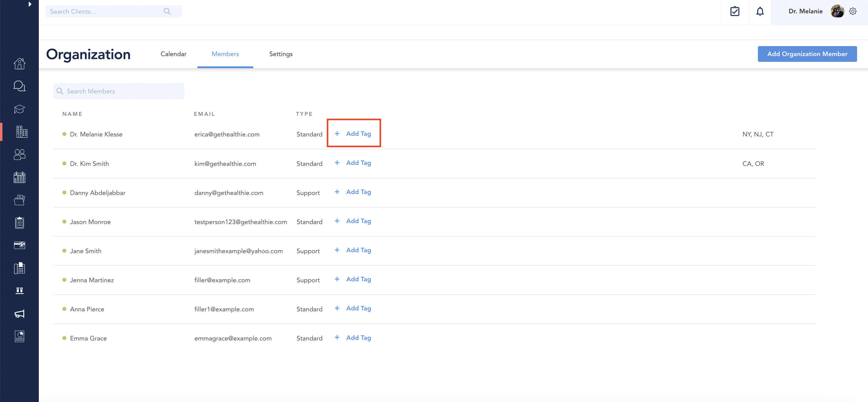Expand the sidebar with the arrow
Image resolution: width=868 pixels, height=402 pixels.
pos(30,4)
